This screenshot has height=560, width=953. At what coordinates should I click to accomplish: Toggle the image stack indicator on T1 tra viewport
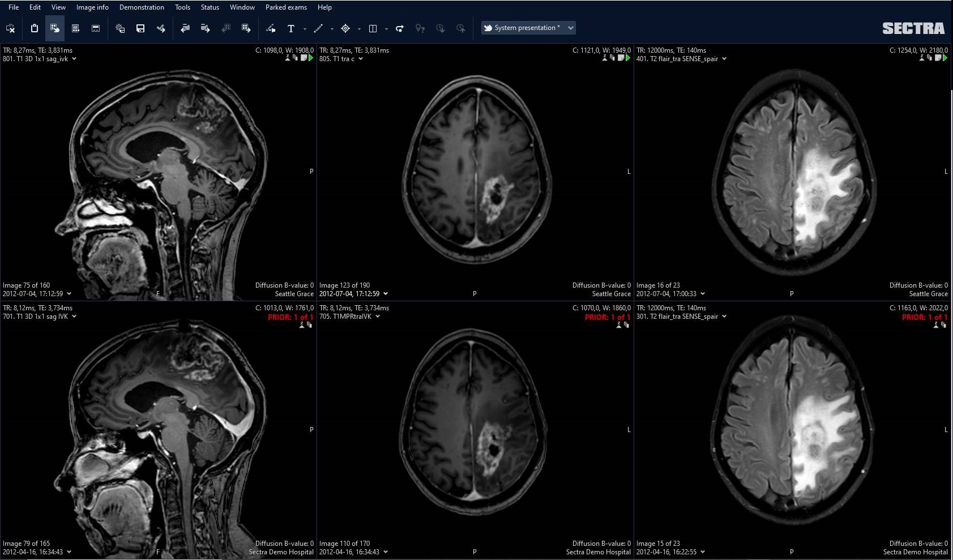pos(613,58)
